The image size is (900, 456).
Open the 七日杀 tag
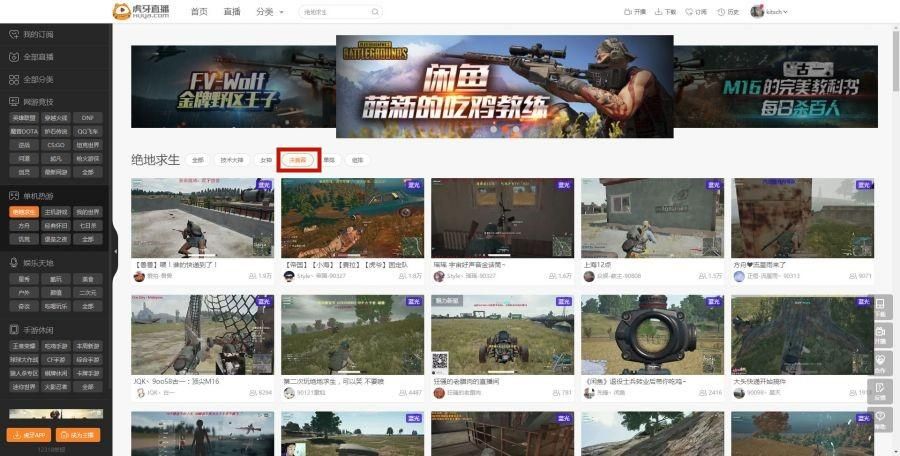point(88,226)
